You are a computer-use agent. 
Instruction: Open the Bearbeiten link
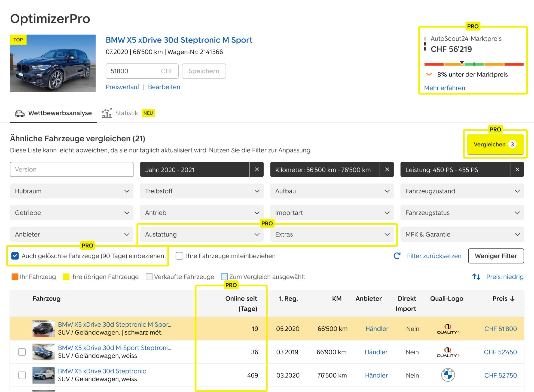point(164,87)
